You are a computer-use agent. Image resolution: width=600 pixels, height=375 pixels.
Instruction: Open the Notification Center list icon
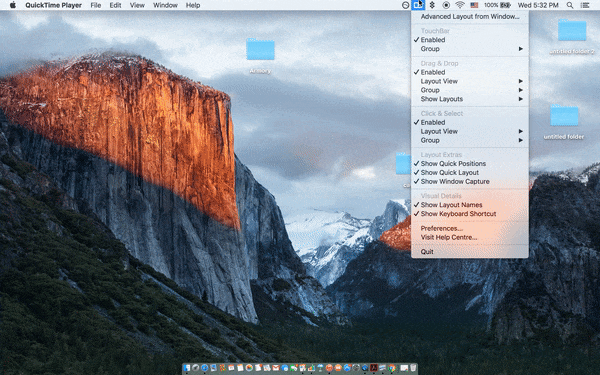click(x=585, y=5)
